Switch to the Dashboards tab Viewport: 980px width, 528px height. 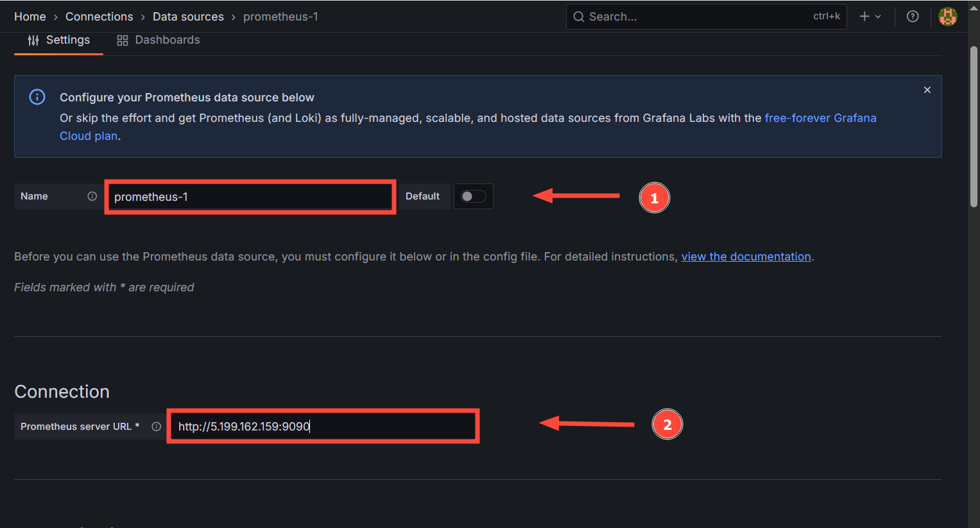click(167, 40)
